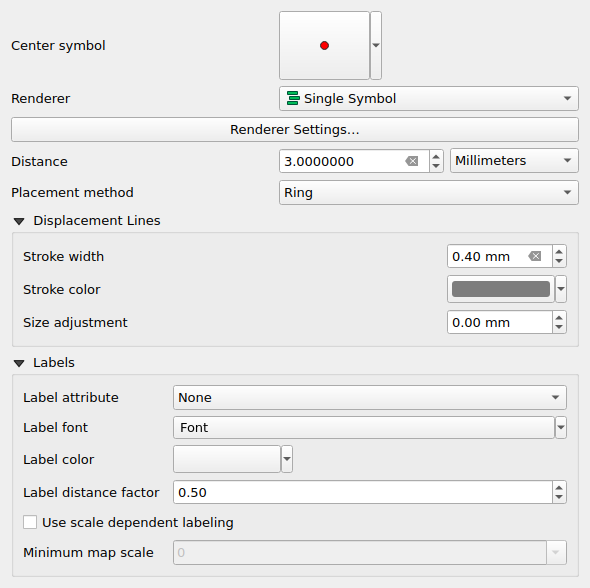Enable Use scale dependent labeling checkbox
590x588 pixels.
[30, 523]
